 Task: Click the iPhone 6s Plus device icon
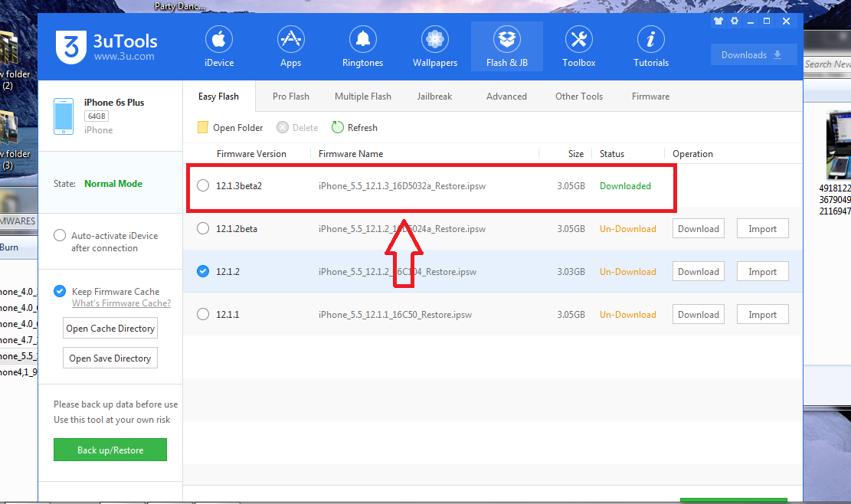click(64, 116)
